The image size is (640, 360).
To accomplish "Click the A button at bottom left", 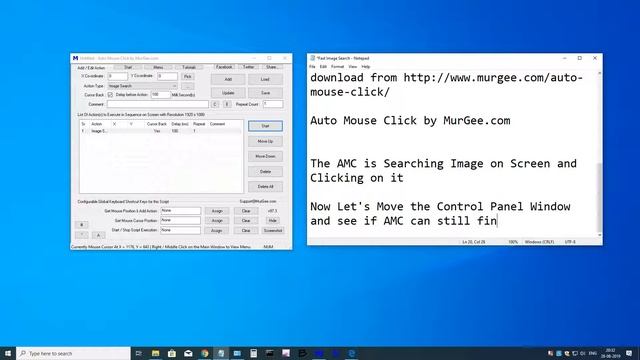I will [98, 236].
